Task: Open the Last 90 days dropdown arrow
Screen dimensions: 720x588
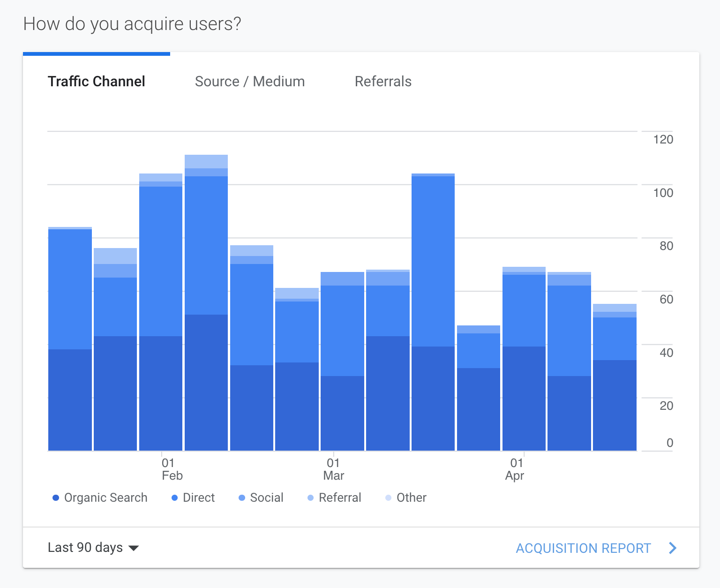Action: click(x=134, y=548)
